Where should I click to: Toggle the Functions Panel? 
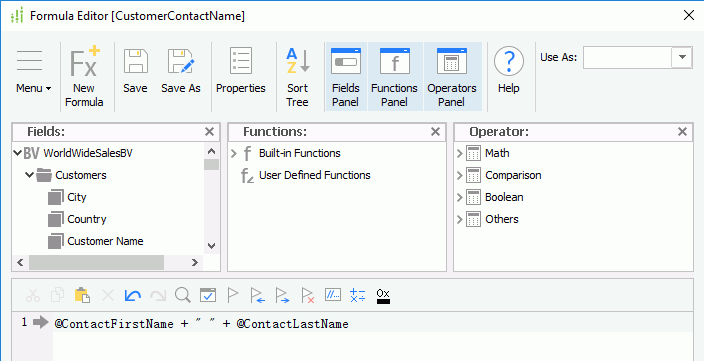[x=394, y=77]
